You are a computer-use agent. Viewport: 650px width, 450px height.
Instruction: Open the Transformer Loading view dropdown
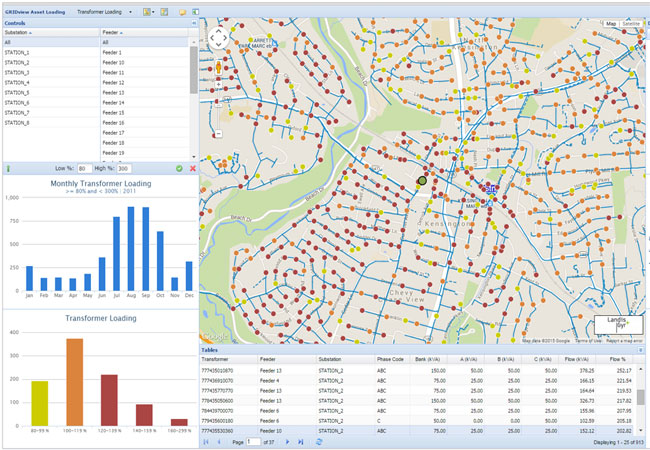pyautogui.click(x=104, y=12)
